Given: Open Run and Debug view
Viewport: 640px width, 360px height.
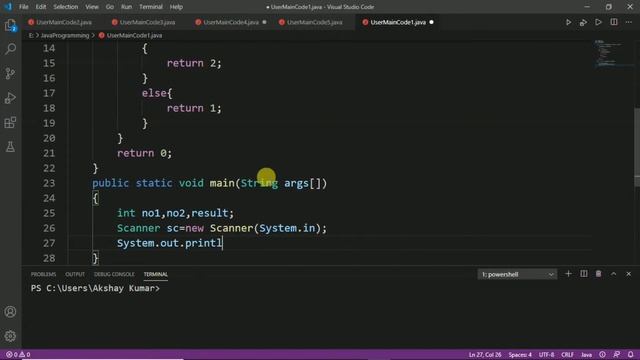Looking at the screenshot, I should click(x=11, y=98).
